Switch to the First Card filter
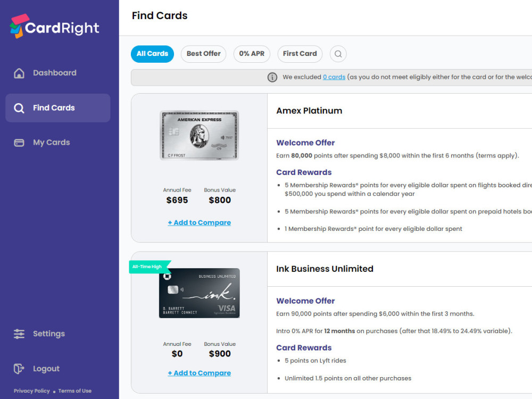This screenshot has width=532, height=399. [x=300, y=54]
